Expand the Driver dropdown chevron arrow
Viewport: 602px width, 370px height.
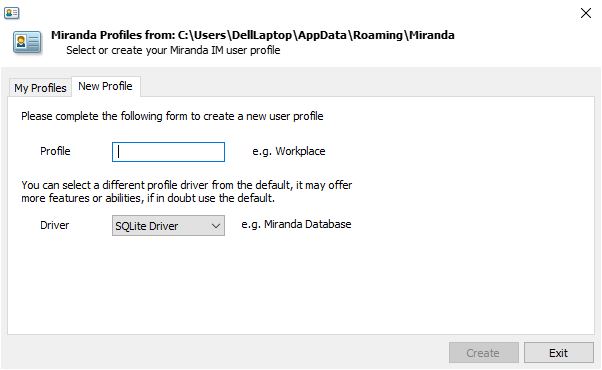(x=216, y=226)
